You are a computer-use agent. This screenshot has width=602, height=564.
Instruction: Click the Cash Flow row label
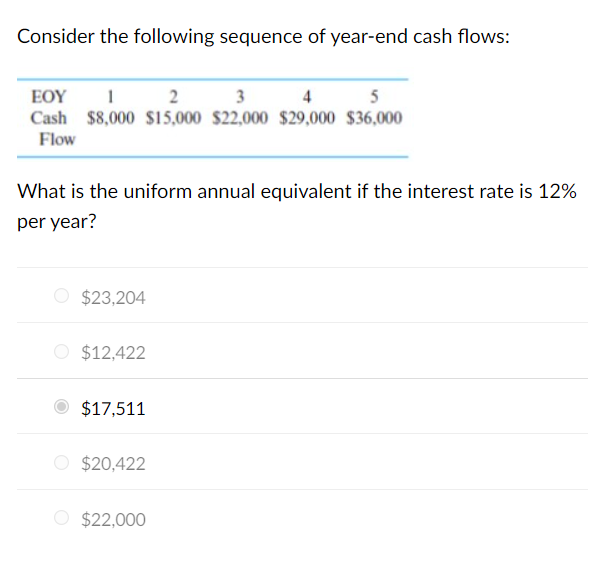[x=53, y=129]
